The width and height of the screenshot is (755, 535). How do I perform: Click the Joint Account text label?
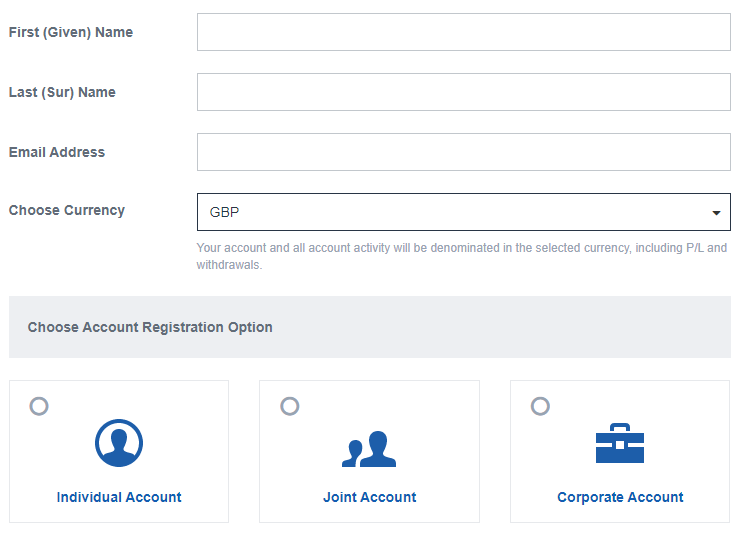click(x=369, y=497)
